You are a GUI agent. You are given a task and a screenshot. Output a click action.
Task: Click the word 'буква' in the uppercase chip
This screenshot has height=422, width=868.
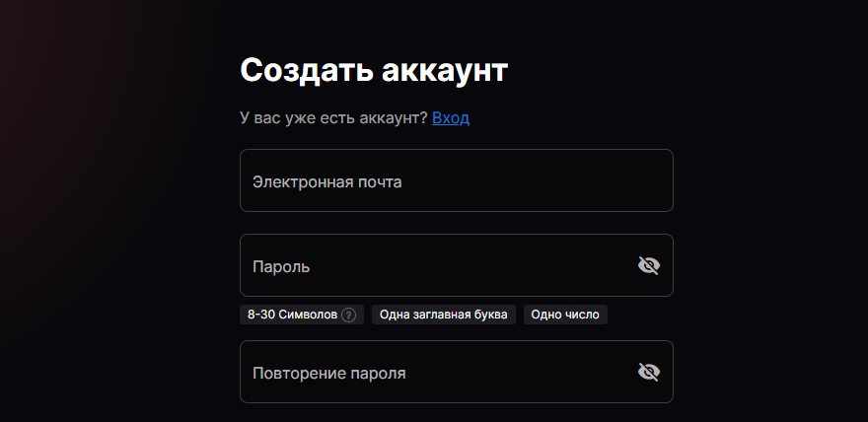491,315
